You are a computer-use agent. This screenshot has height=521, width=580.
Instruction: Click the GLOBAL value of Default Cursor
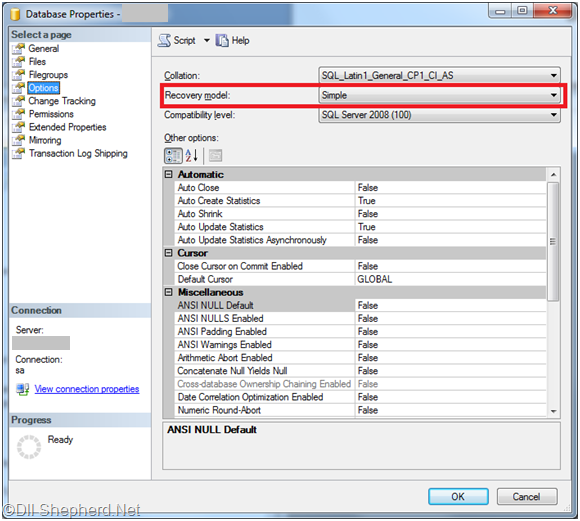(x=375, y=279)
